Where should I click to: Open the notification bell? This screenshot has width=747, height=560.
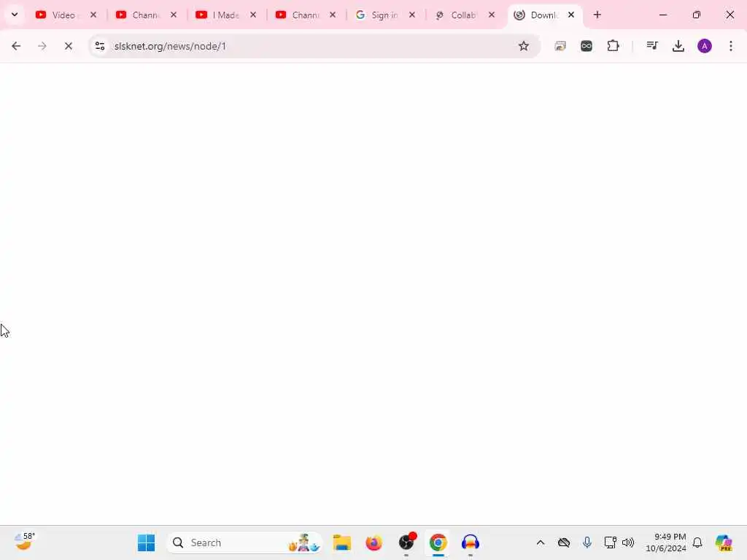[x=697, y=542]
